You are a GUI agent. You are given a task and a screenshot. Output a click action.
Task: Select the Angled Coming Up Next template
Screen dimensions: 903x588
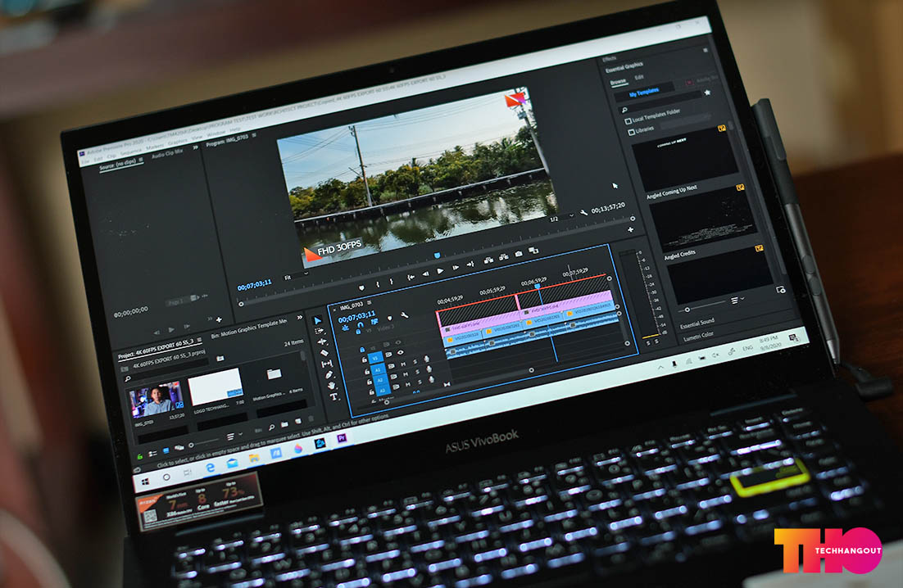683,158
